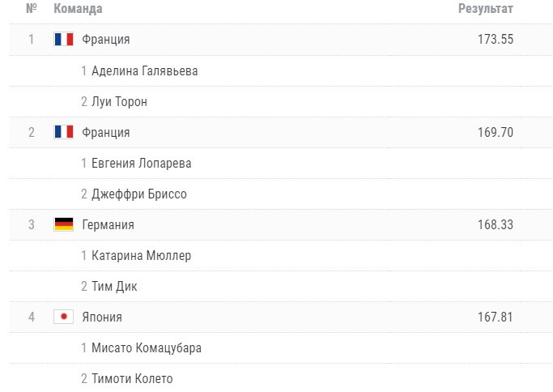Screen dimensions: 553x392
Task: Open the Германия team link
Action: point(108,224)
